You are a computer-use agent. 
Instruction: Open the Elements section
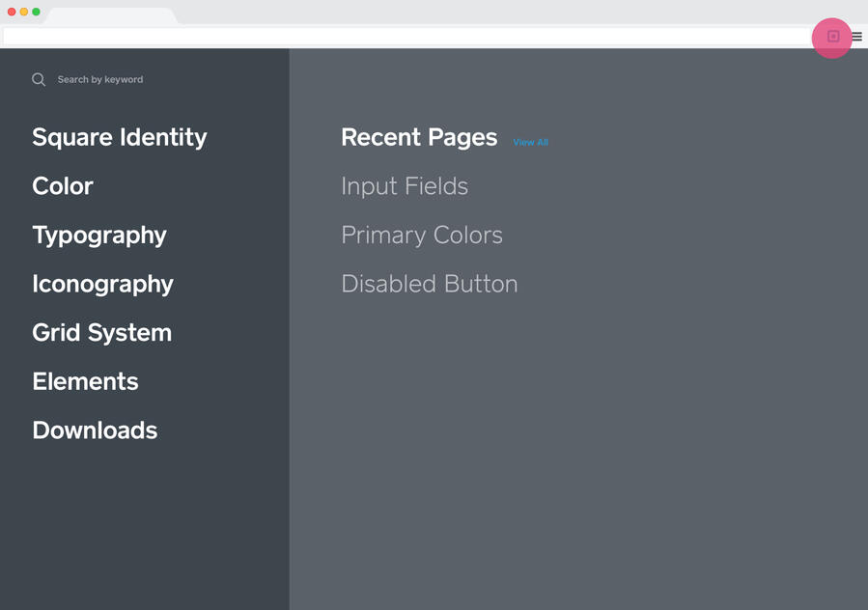click(85, 381)
